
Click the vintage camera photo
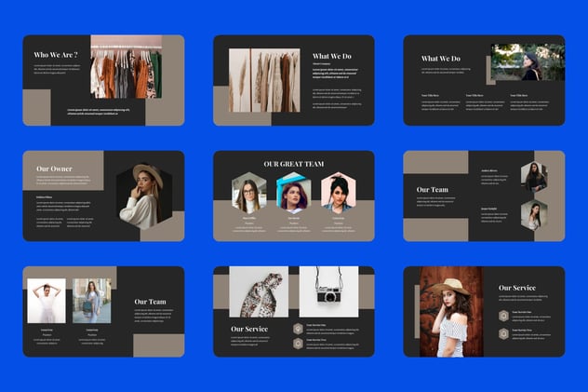pyautogui.click(x=328, y=291)
